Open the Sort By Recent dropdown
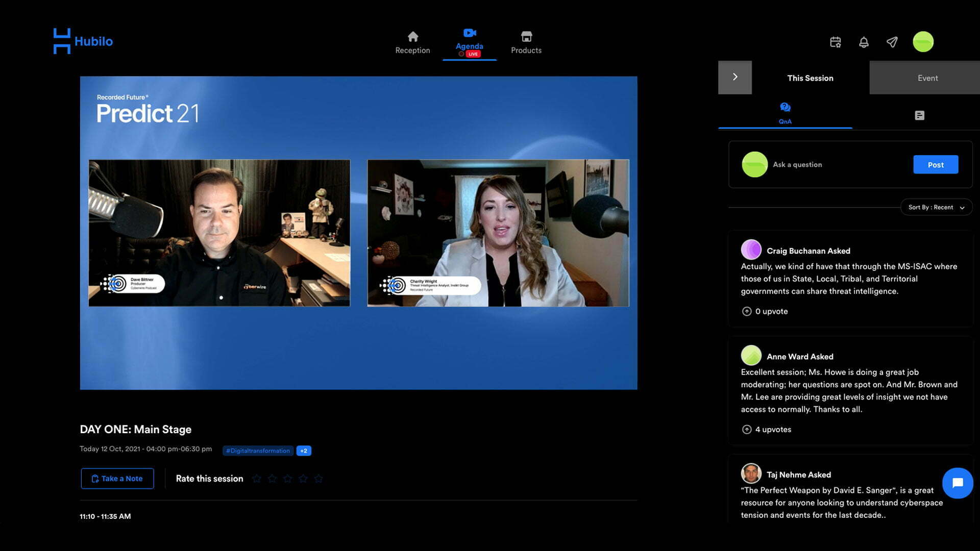This screenshot has width=980, height=551. coord(936,207)
